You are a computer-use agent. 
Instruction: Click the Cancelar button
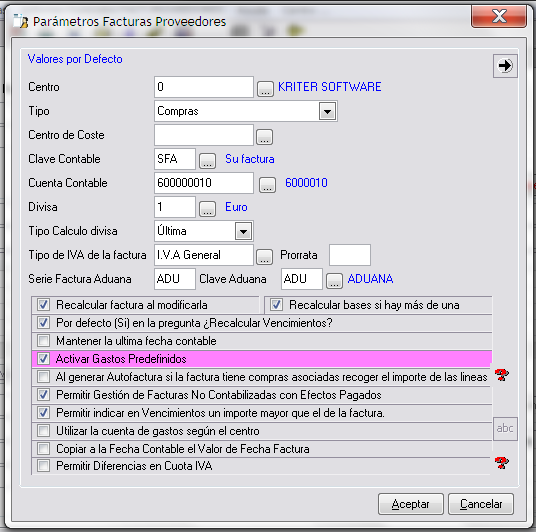tap(481, 504)
